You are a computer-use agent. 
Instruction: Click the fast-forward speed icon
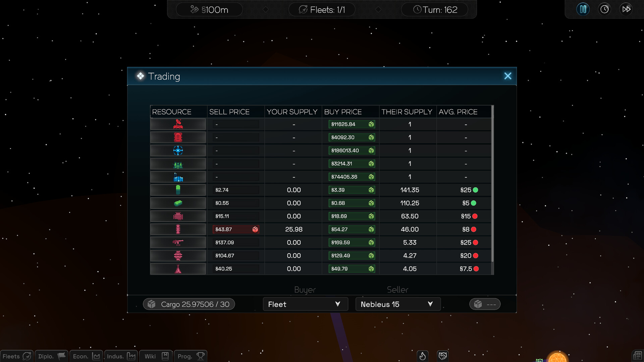pyautogui.click(x=626, y=9)
